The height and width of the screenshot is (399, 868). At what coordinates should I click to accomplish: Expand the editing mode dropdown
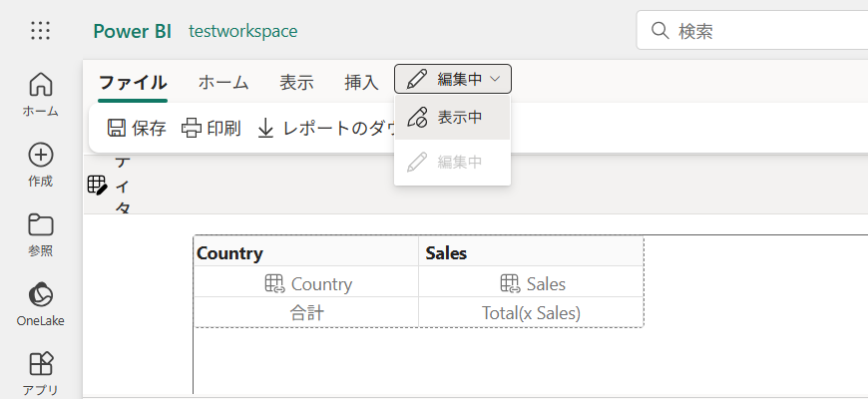click(453, 79)
